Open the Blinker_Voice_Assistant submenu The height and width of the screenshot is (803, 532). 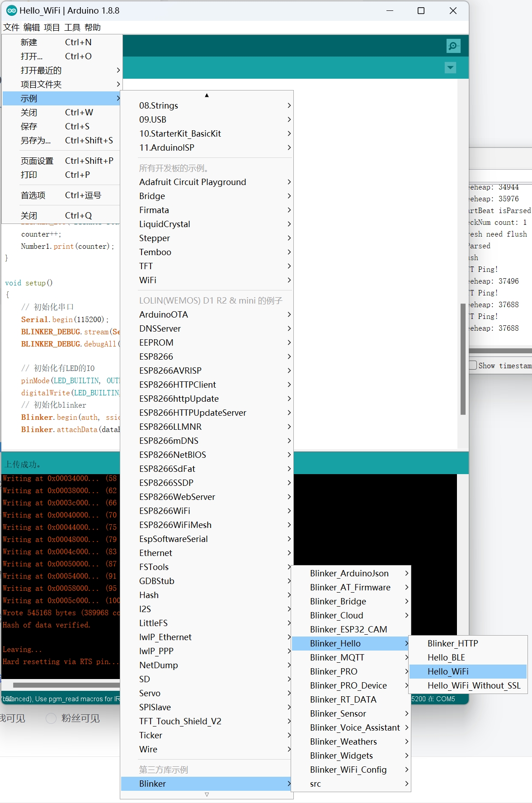(x=351, y=727)
